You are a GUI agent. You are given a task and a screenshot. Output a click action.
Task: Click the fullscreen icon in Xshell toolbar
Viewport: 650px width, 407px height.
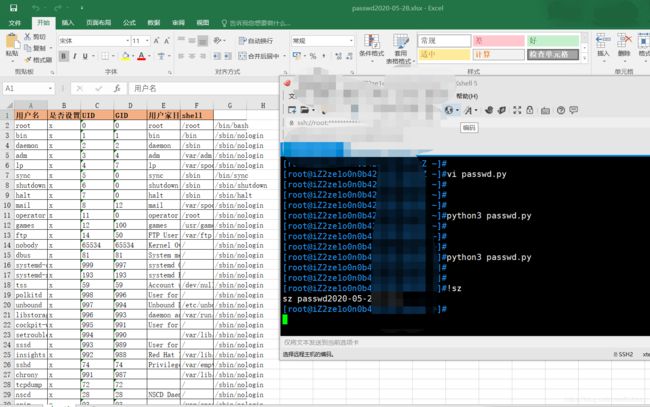(517, 110)
